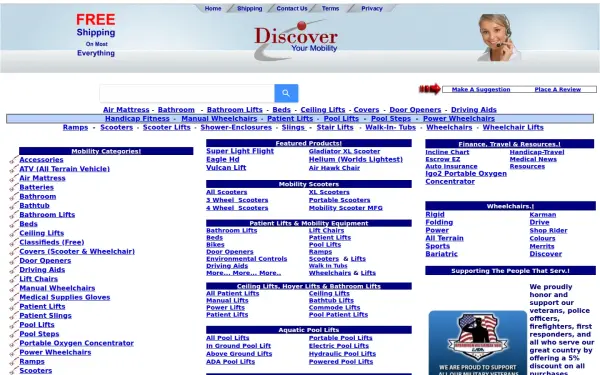
Task: Open Medical News link
Action: (x=533, y=159)
